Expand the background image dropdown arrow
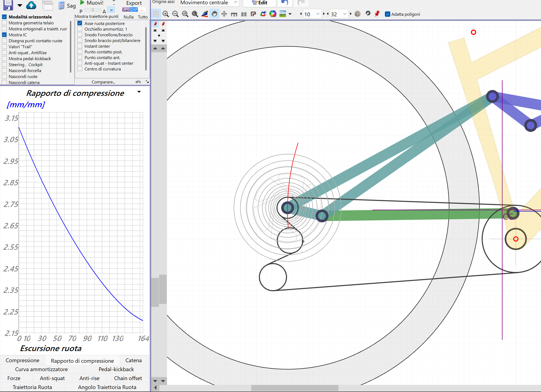 (290, 14)
